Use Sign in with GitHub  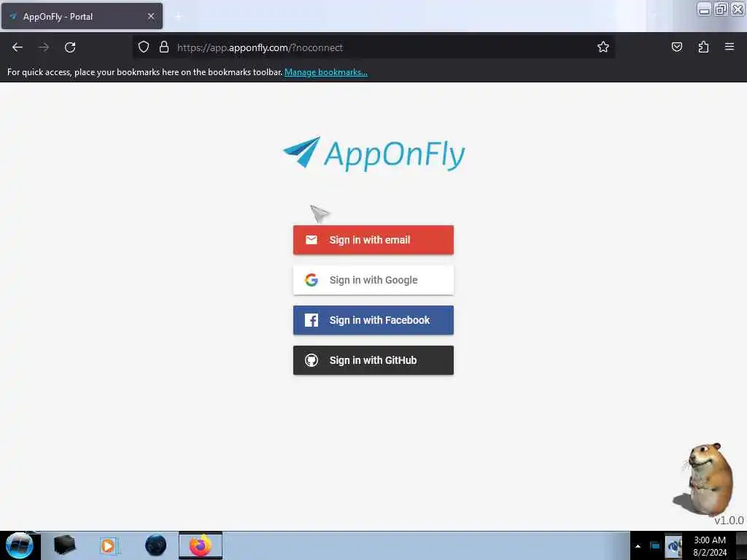coord(373,360)
